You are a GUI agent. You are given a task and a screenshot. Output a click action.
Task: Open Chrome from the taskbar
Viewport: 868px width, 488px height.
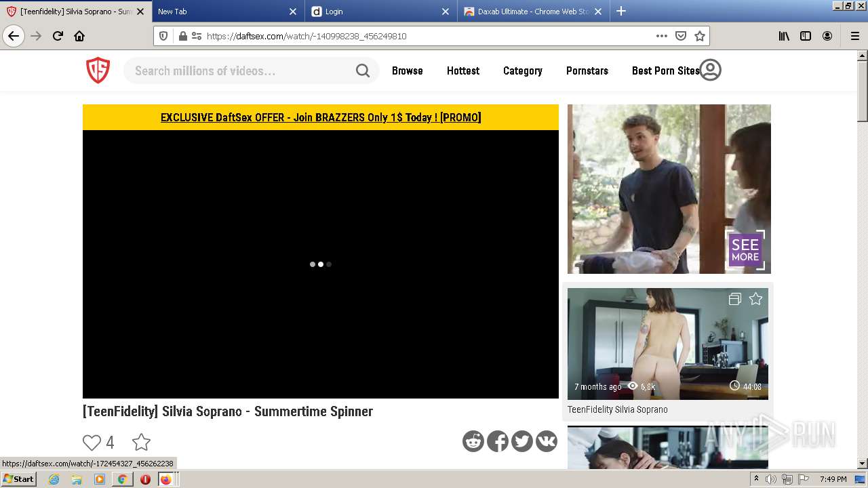[122, 479]
